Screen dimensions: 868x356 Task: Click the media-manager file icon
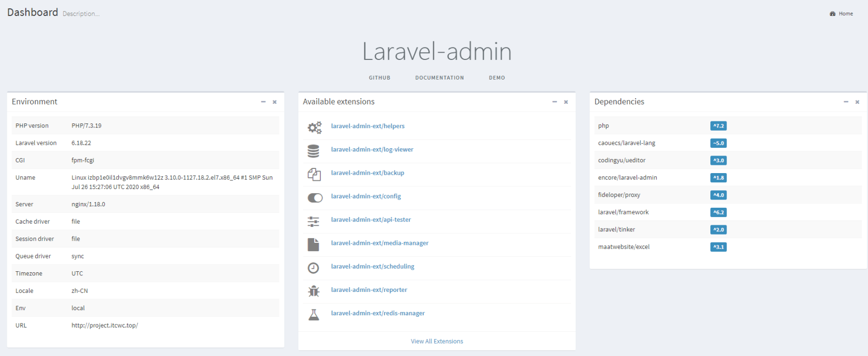(x=314, y=244)
